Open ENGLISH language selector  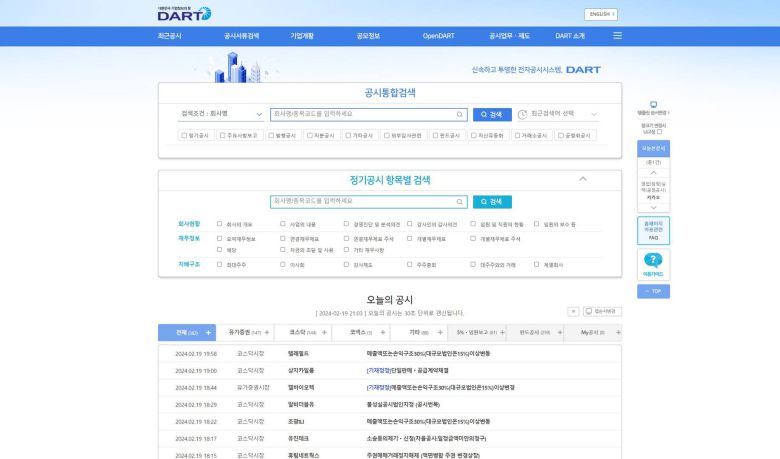[601, 14]
